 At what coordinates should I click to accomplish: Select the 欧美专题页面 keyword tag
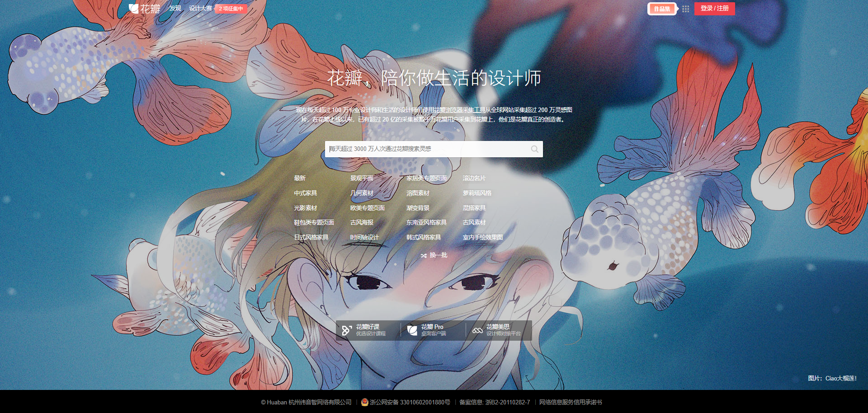(367, 208)
